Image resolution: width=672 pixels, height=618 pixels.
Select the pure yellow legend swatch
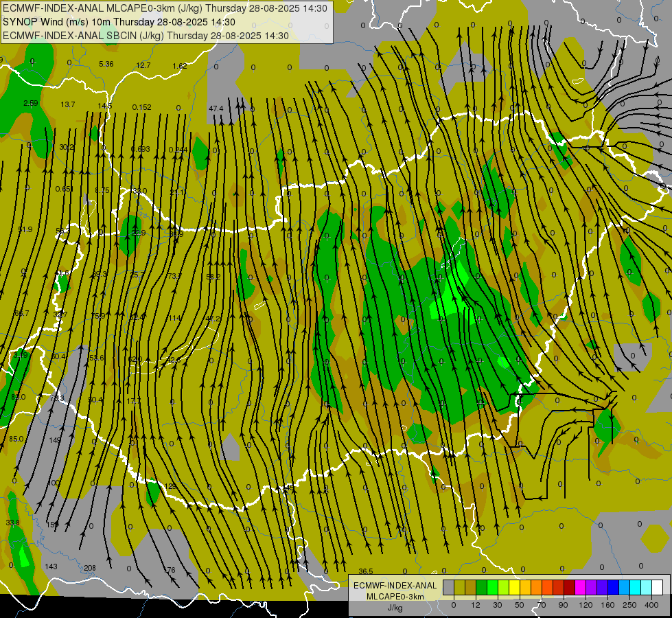tap(514, 588)
